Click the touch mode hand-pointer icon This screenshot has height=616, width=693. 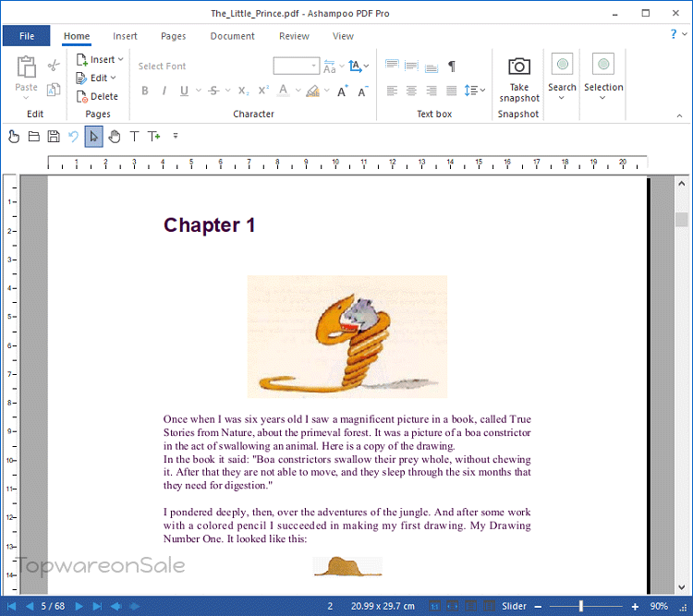(14, 136)
